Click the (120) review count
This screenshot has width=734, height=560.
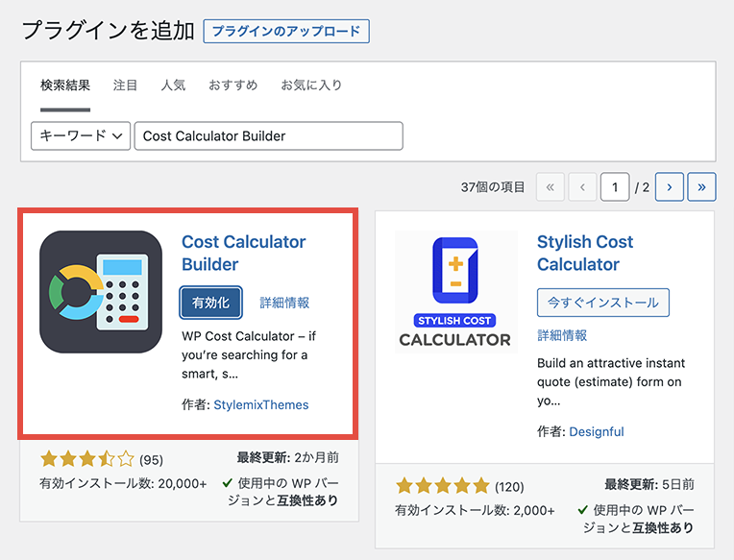pos(509,487)
